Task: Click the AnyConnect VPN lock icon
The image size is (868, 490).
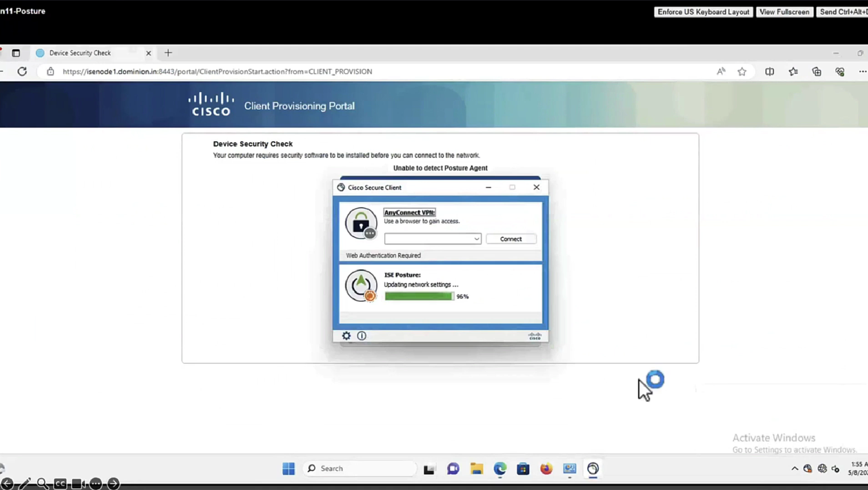Action: click(x=361, y=223)
